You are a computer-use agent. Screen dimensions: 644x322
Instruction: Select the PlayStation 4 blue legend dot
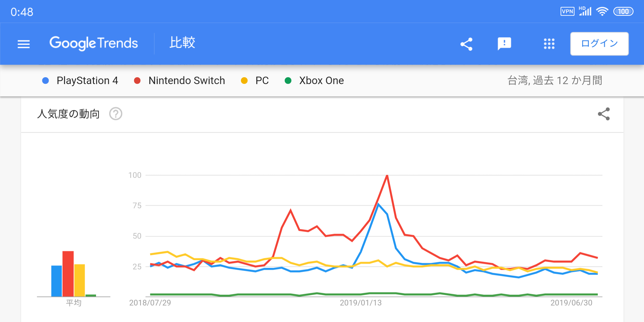[x=46, y=81]
